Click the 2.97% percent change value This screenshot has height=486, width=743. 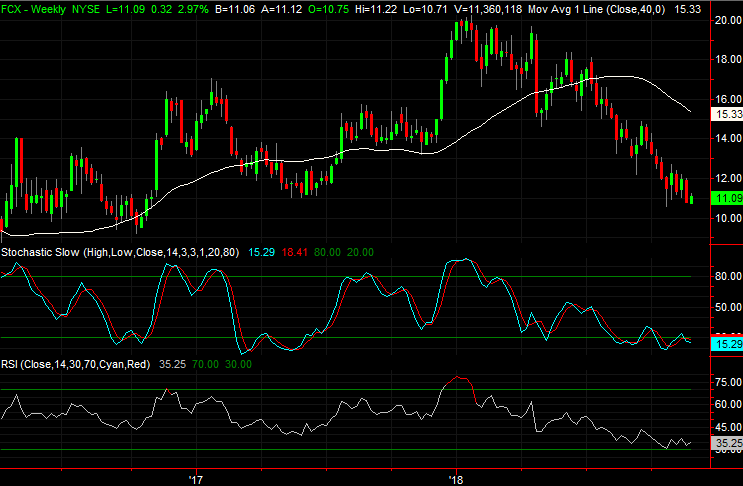point(193,9)
